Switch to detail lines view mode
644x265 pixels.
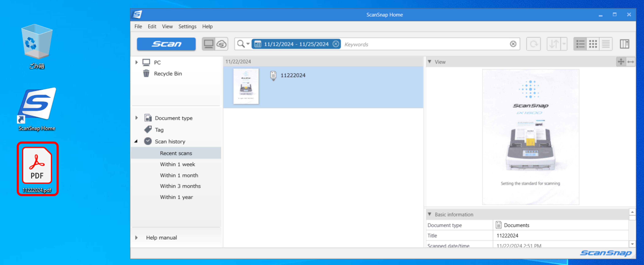coord(605,44)
